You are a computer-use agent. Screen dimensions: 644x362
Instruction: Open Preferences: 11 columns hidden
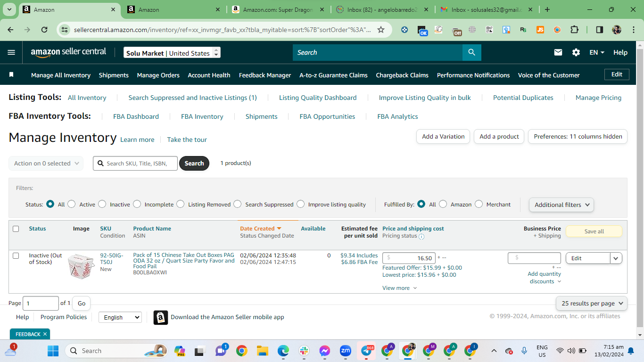coord(578,136)
